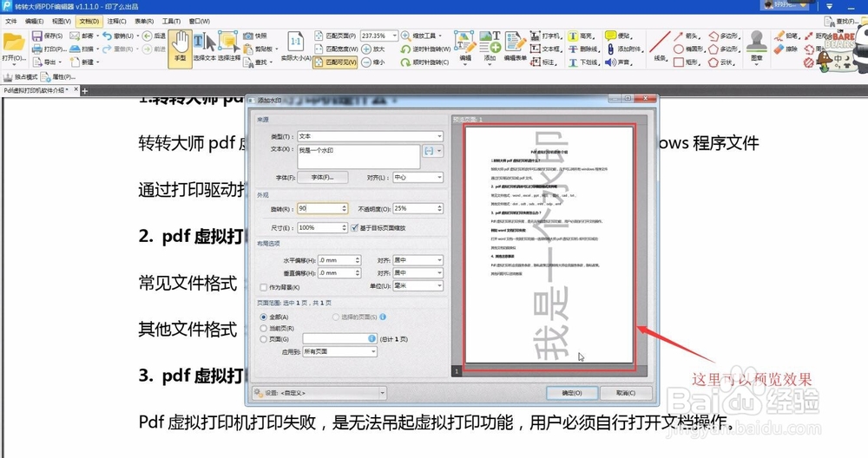Select the 高亮 highlight tool

click(573, 36)
